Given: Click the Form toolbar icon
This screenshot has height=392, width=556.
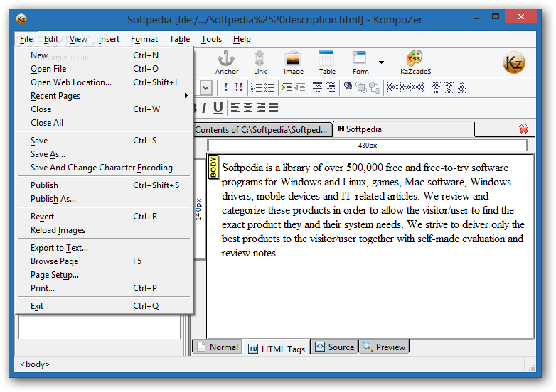Looking at the screenshot, I should [x=360, y=62].
